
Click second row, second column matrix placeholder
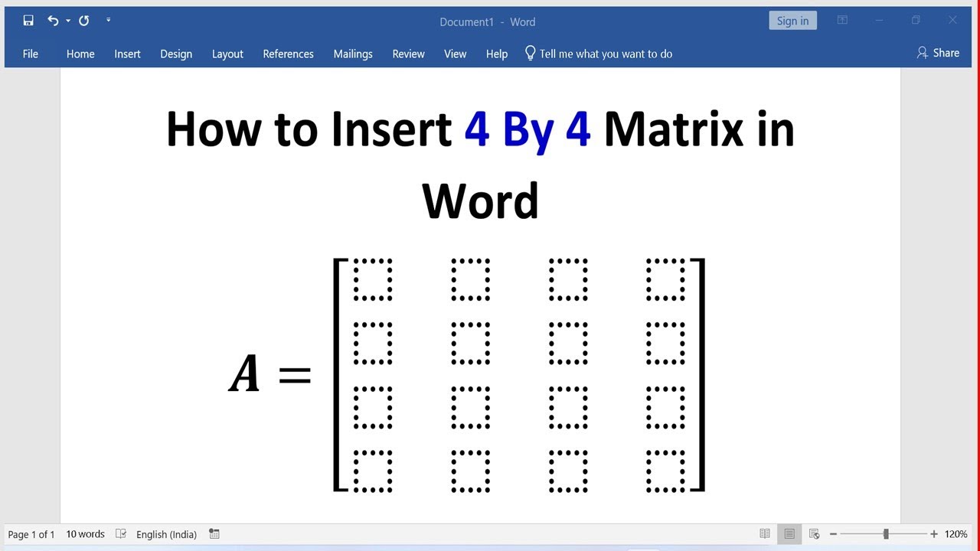(470, 344)
